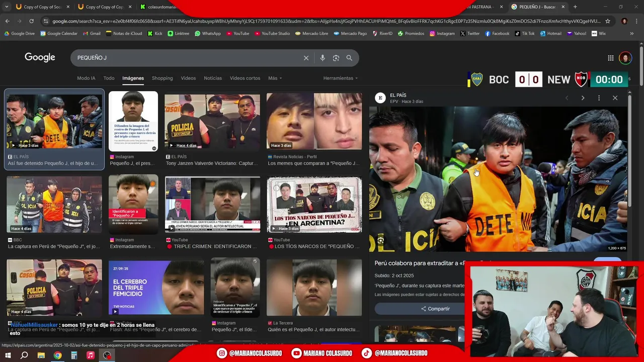
Task: Open the RiverID bookmark
Action: [382, 34]
